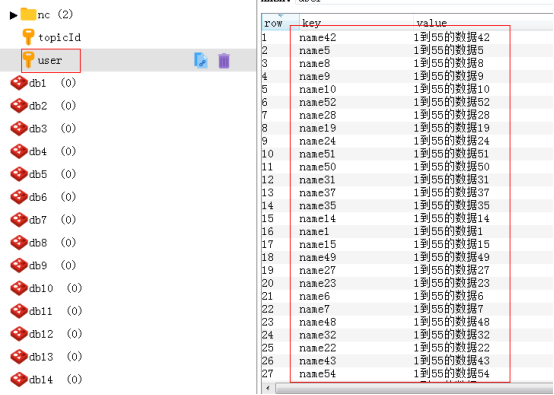Click the user key icon

tap(28, 60)
